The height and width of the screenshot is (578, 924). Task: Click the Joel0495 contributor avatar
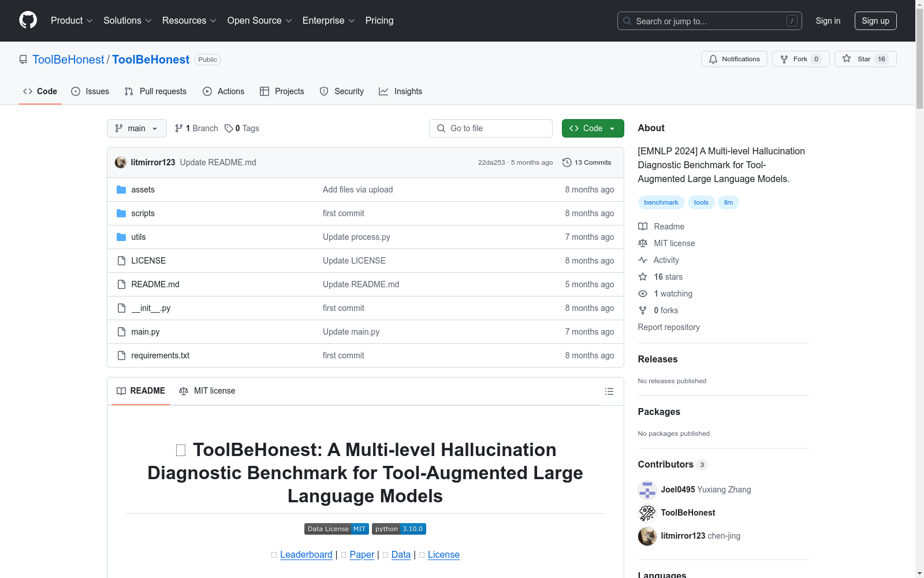(647, 490)
